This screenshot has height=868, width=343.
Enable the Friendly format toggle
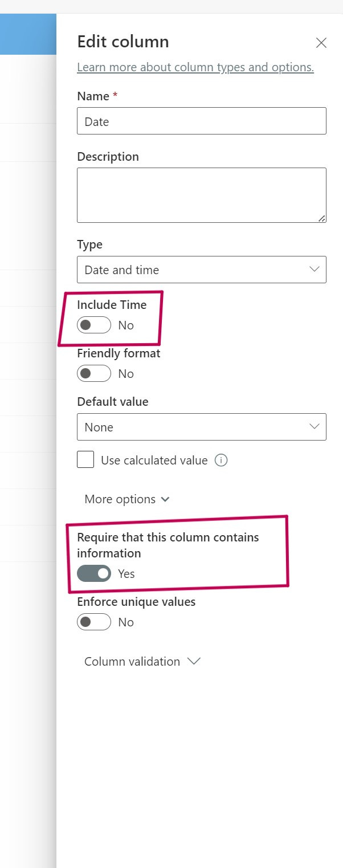coord(94,373)
